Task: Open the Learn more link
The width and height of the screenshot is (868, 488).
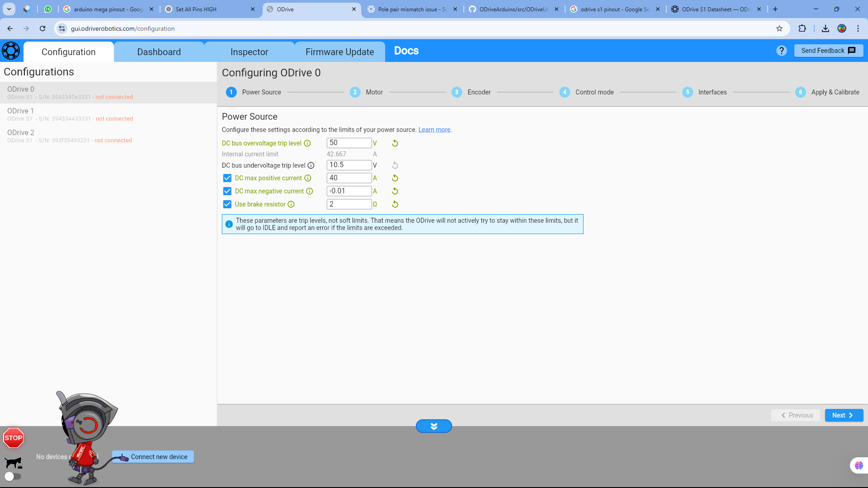Action: coord(434,130)
